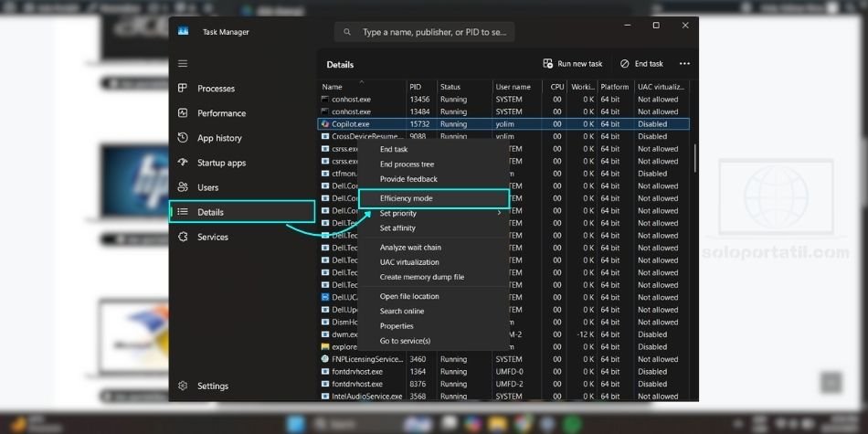Click the search box input field
Image resolution: width=868 pixels, height=434 pixels.
425,32
